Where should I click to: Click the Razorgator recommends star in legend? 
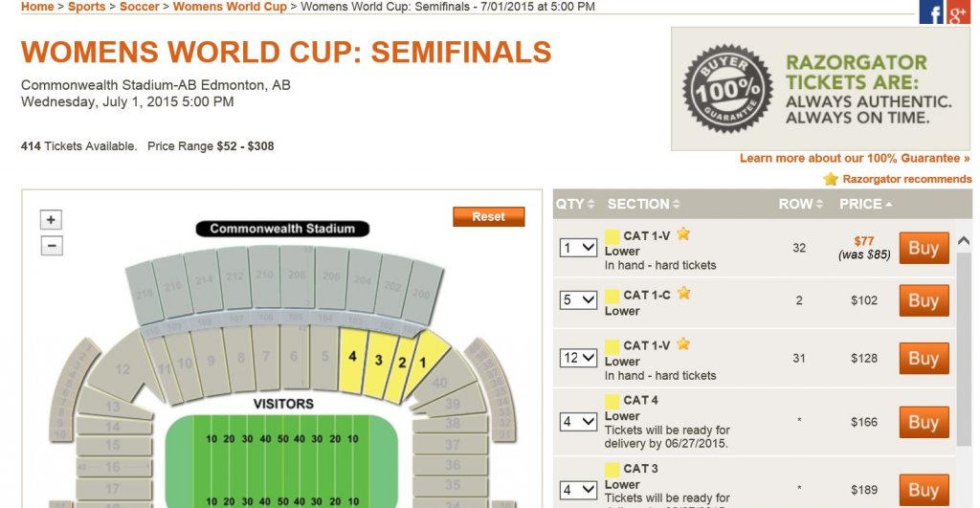pyautogui.click(x=831, y=179)
